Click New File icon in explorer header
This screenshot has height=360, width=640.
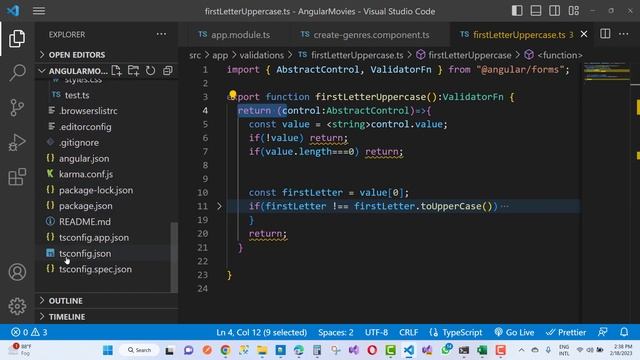click(116, 71)
